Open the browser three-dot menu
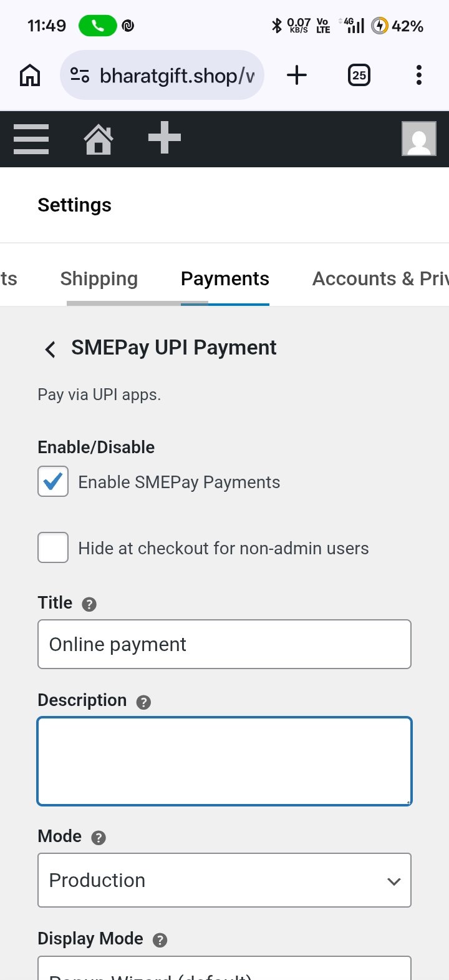This screenshot has width=449, height=980. click(x=418, y=76)
